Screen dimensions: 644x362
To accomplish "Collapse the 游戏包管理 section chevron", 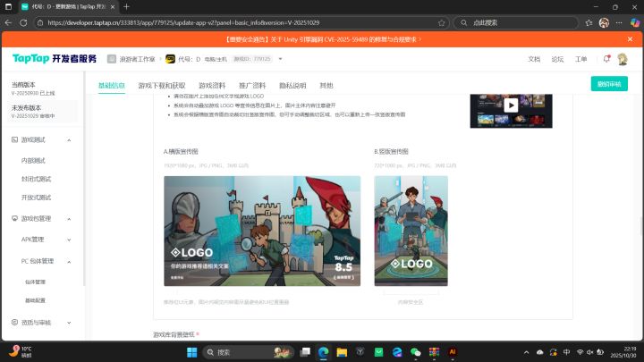I will [69, 219].
